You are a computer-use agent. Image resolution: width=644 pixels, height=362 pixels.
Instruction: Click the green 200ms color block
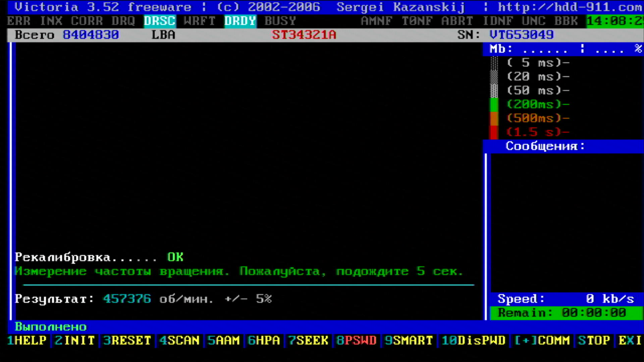pos(494,105)
